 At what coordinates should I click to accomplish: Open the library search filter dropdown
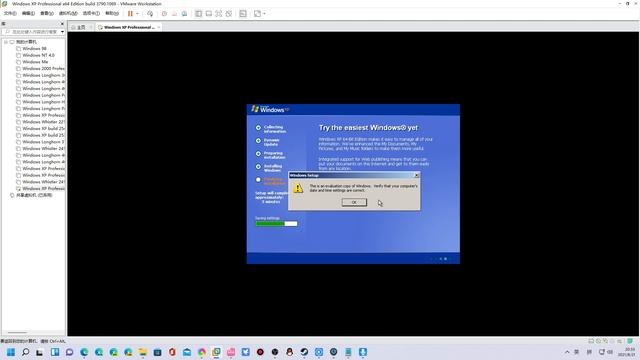[x=62, y=32]
